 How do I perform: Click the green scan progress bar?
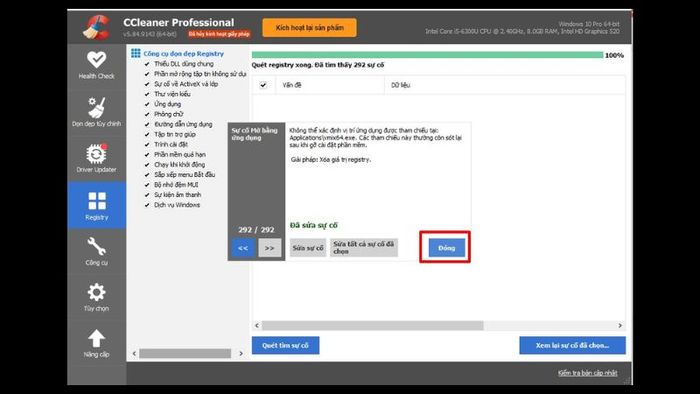[x=427, y=55]
